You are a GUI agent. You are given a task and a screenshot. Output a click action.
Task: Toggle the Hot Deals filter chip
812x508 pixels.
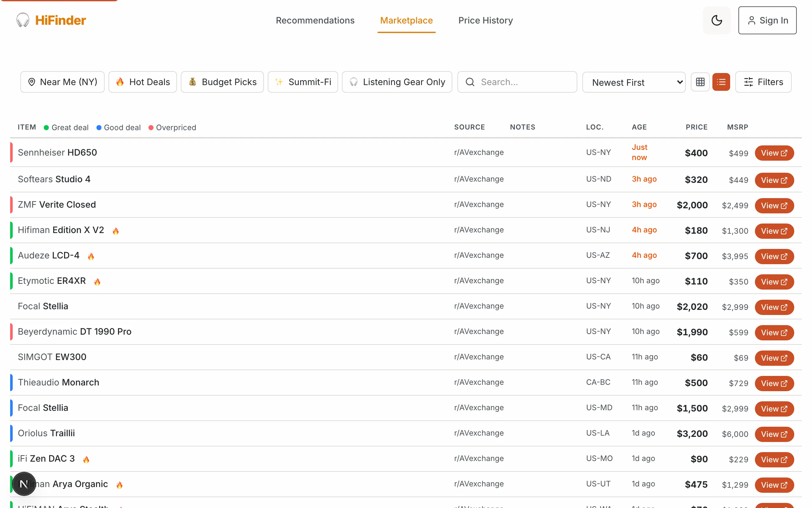point(143,82)
